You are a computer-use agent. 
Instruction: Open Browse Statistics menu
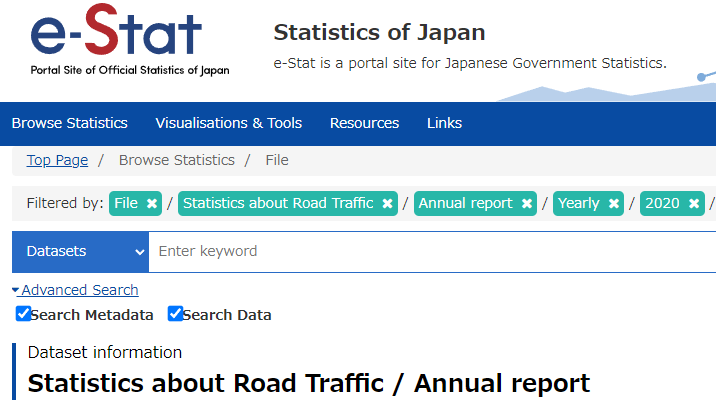pos(70,123)
